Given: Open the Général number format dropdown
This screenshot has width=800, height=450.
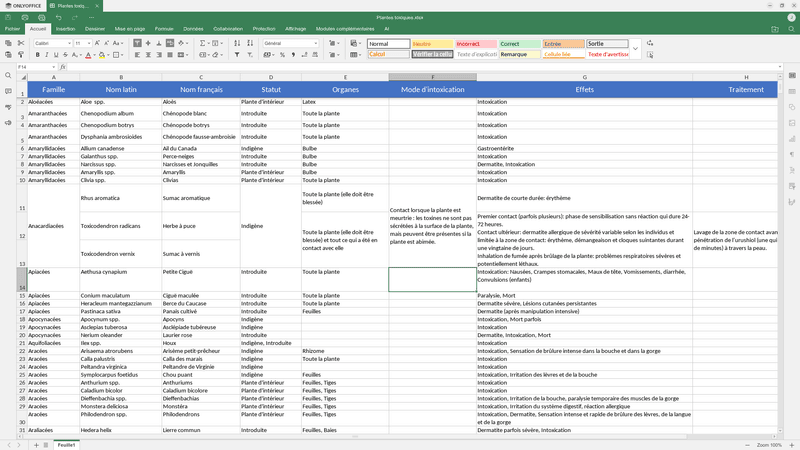Looking at the screenshot, I should [315, 43].
